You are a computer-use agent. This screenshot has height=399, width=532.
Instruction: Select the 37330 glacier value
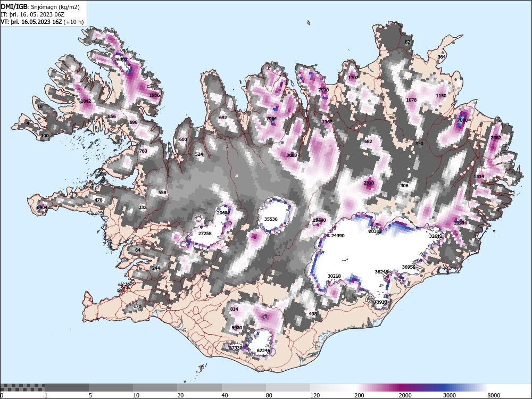[x=236, y=348]
